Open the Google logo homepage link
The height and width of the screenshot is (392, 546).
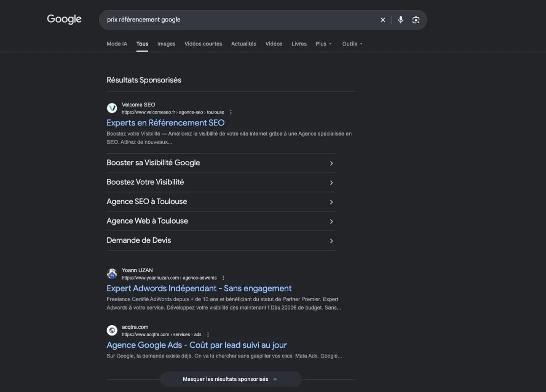click(64, 19)
